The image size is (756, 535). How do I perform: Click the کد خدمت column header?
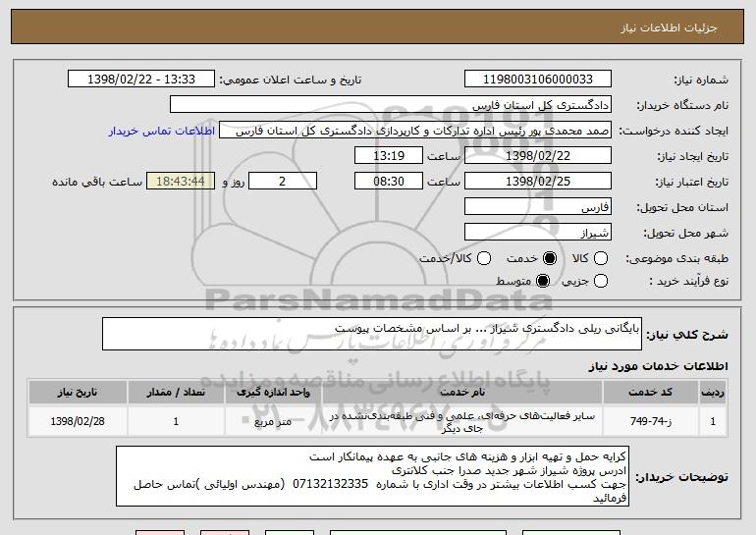(x=650, y=393)
